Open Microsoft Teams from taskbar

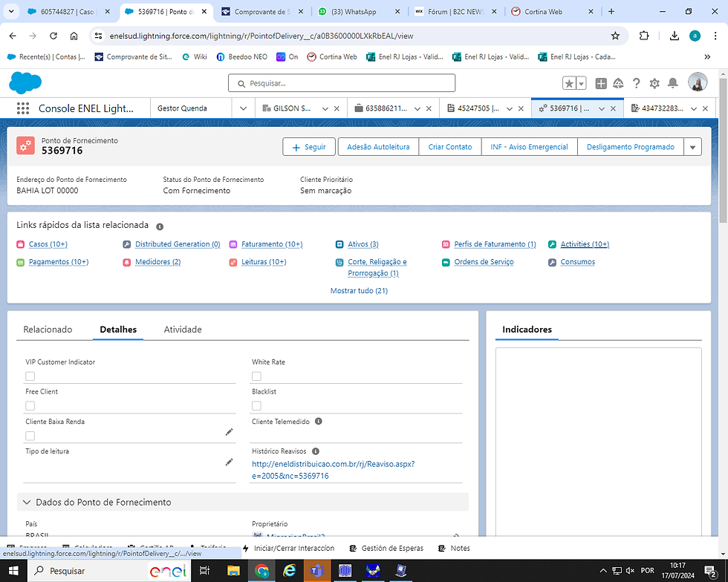pos(317,570)
